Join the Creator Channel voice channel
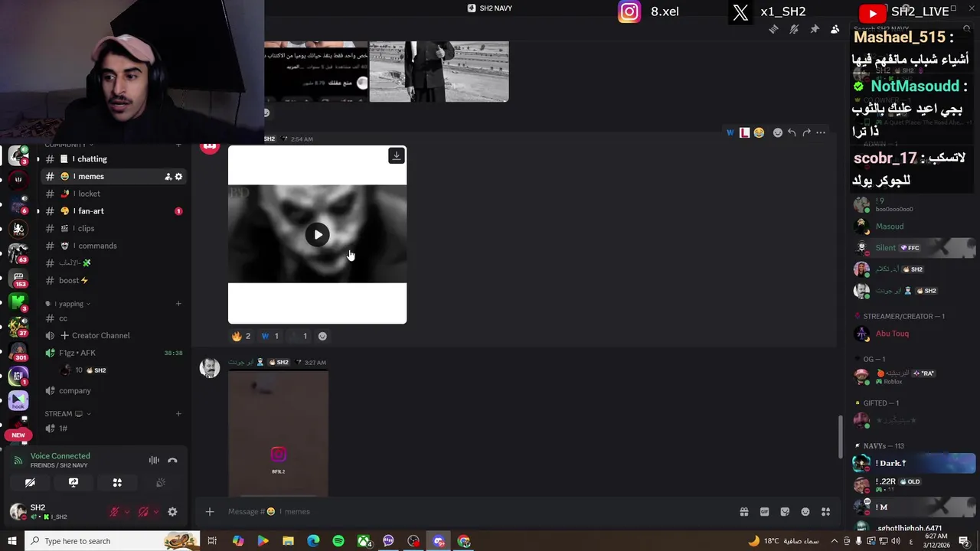Viewport: 980px width, 551px height. [115, 335]
